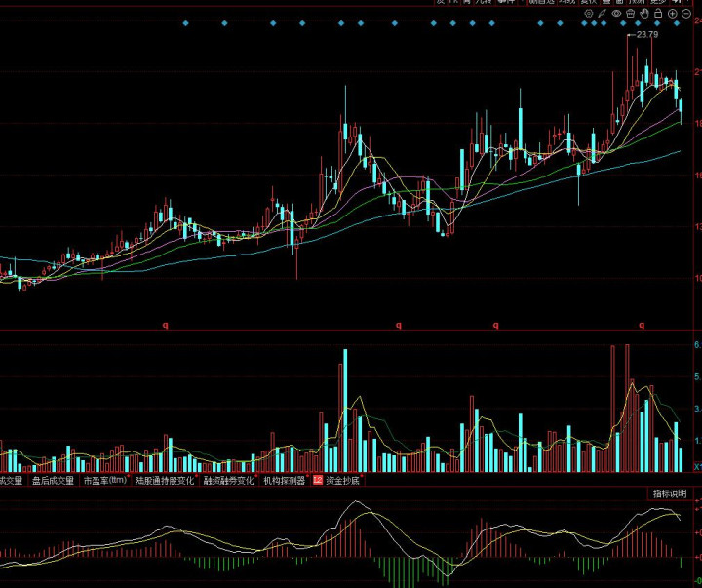Open the 盘后成交量 indicator tab
This screenshot has width=702, height=588.
[53, 481]
